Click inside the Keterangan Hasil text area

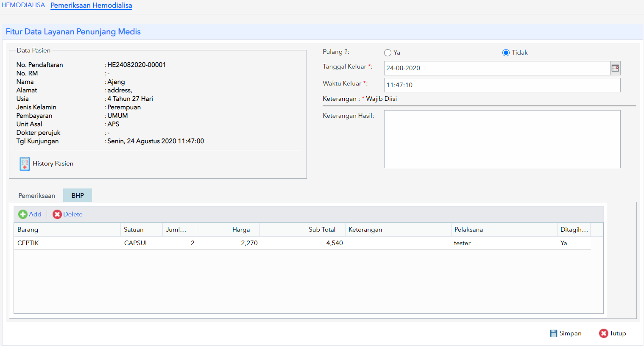502,139
